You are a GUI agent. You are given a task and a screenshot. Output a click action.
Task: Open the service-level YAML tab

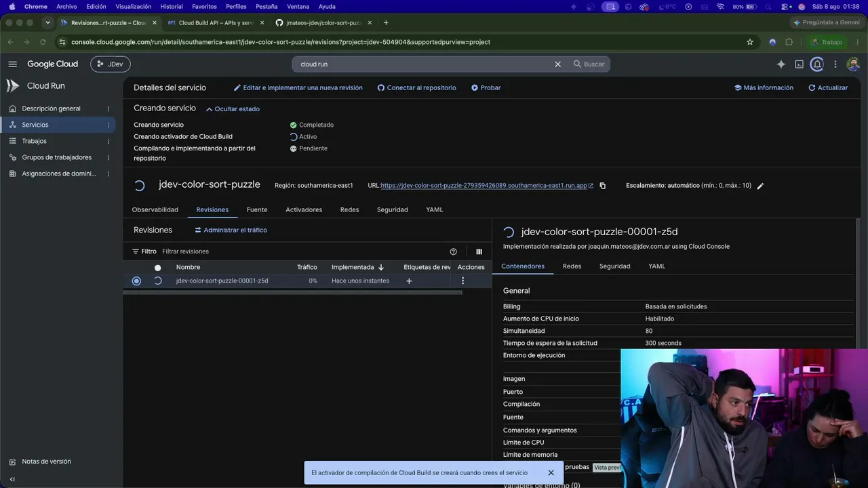click(x=435, y=210)
